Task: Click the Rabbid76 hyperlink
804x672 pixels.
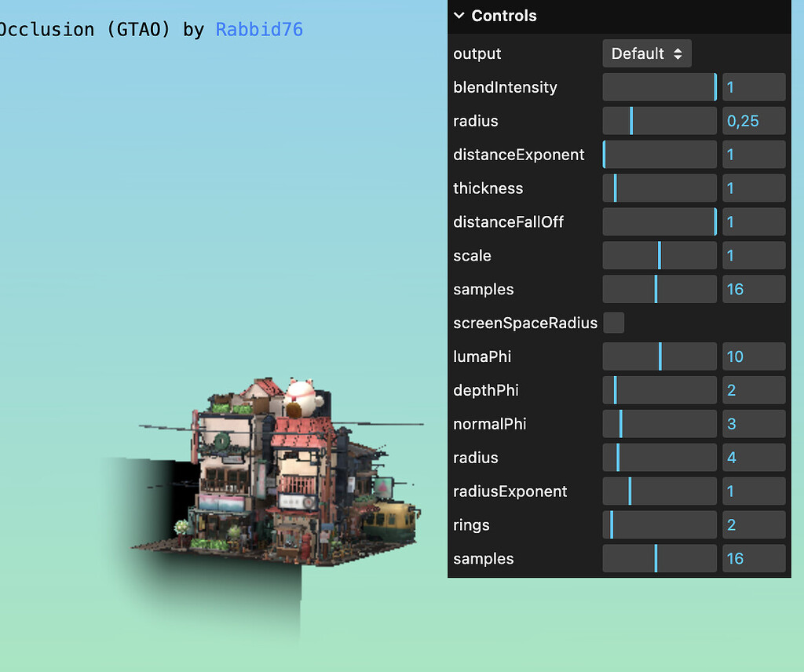Action: (x=259, y=30)
